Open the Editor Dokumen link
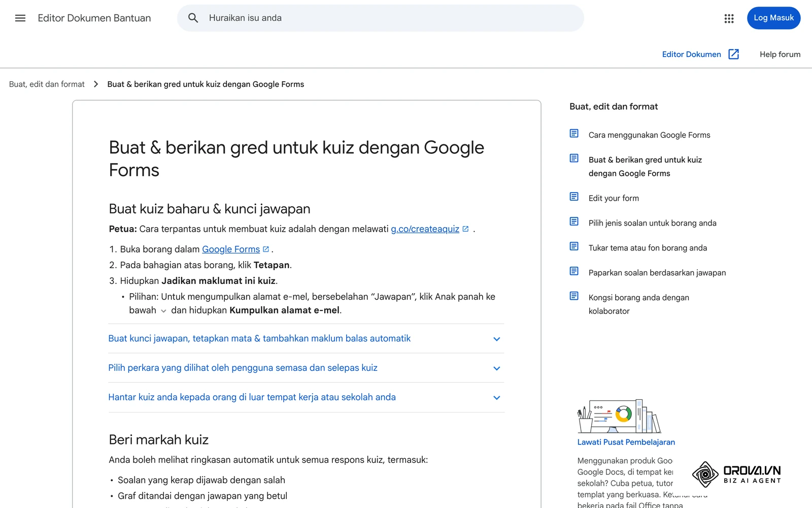Viewport: 812px width, 508px height. (691, 54)
